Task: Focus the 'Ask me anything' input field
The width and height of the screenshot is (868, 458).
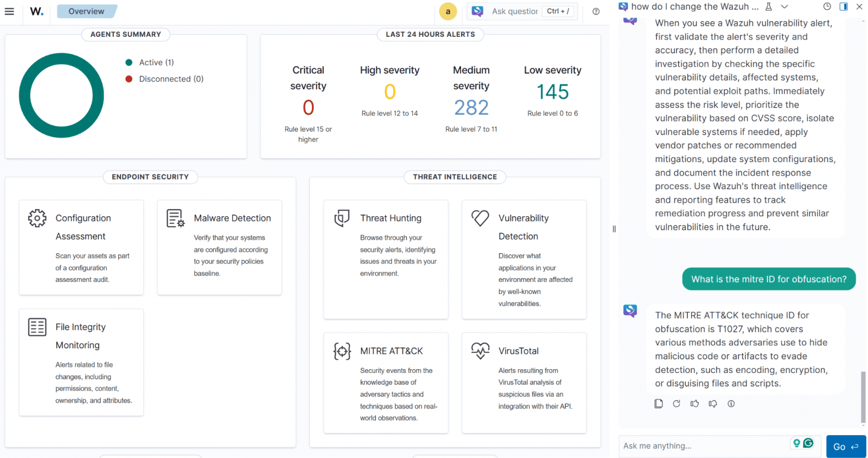Action: pos(703,446)
